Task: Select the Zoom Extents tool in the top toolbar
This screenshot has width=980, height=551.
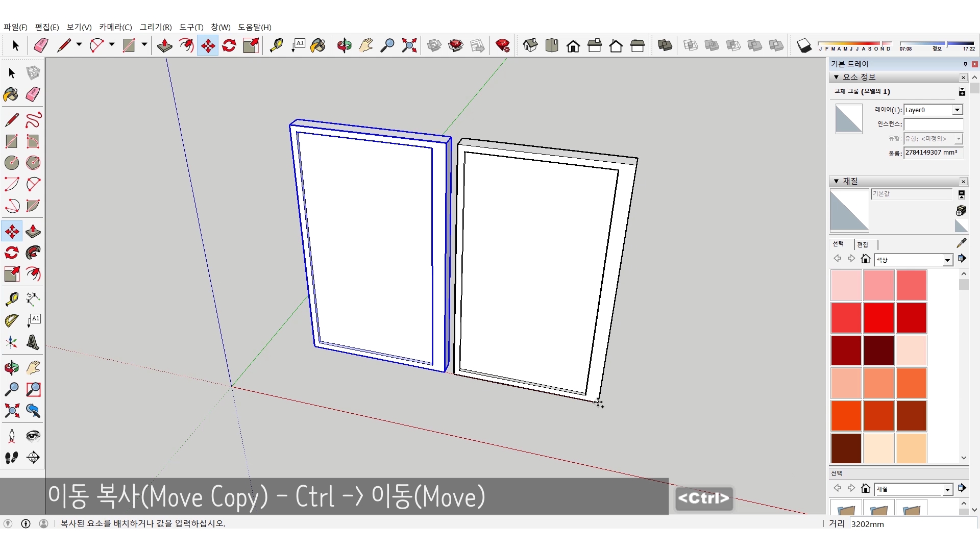Action: click(409, 45)
